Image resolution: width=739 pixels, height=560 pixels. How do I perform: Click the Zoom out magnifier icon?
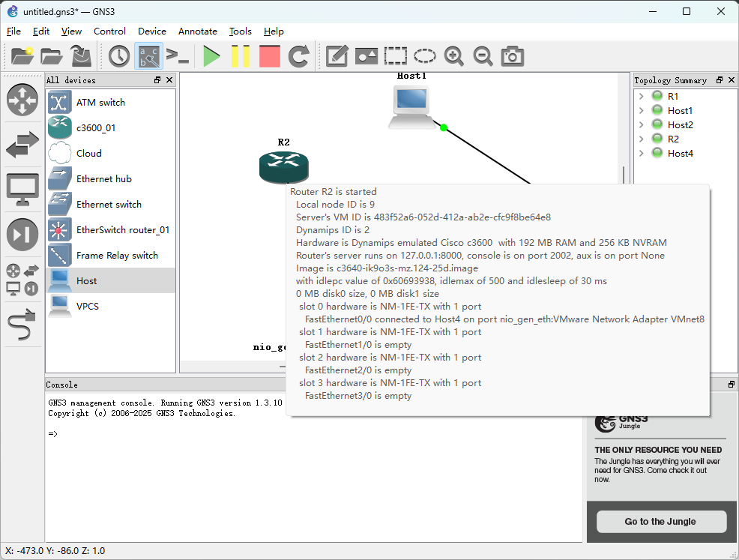pyautogui.click(x=483, y=56)
